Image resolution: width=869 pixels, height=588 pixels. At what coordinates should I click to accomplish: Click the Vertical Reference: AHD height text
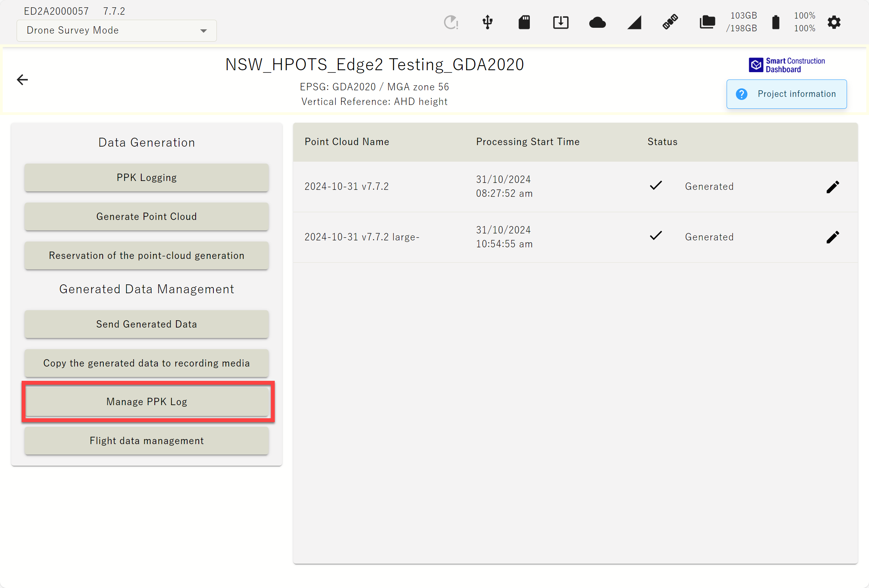pos(374,101)
